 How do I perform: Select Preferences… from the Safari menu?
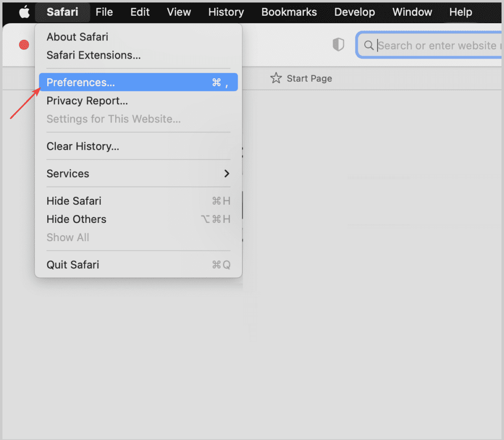coord(138,82)
